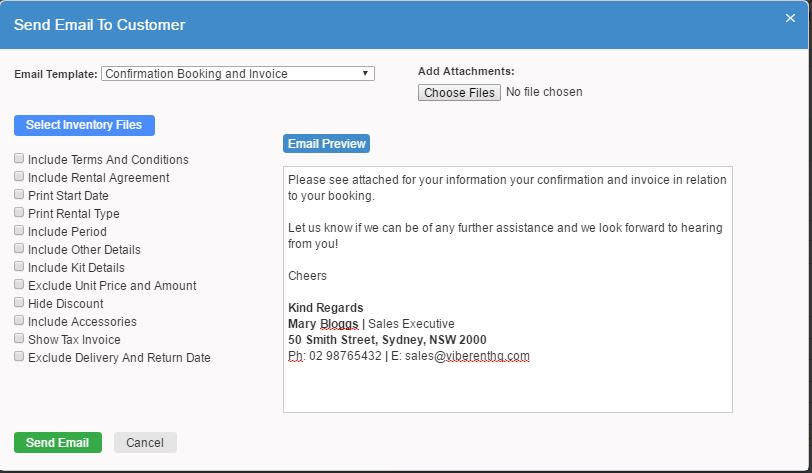
Task: Check the Print Start Date option
Action: [x=19, y=195]
